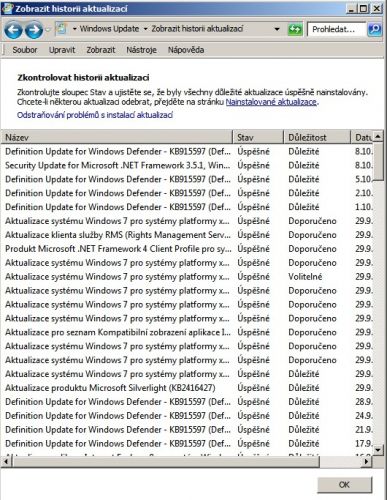Screen dimensions: 387x500
Task: Maximize the window using title bar button
Action: 364,8
